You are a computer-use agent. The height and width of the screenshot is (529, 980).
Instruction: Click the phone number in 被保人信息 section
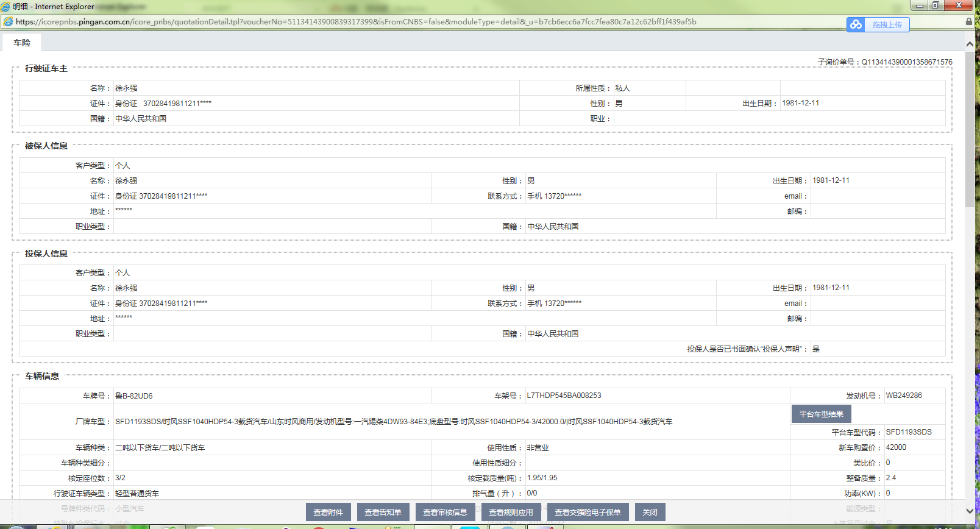pyautogui.click(x=563, y=196)
